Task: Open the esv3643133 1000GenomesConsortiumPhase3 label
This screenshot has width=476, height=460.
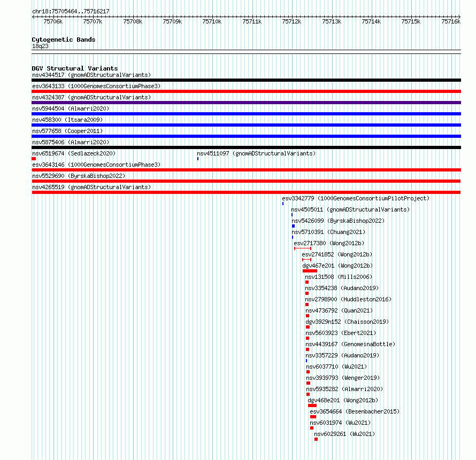Action: 96,86
